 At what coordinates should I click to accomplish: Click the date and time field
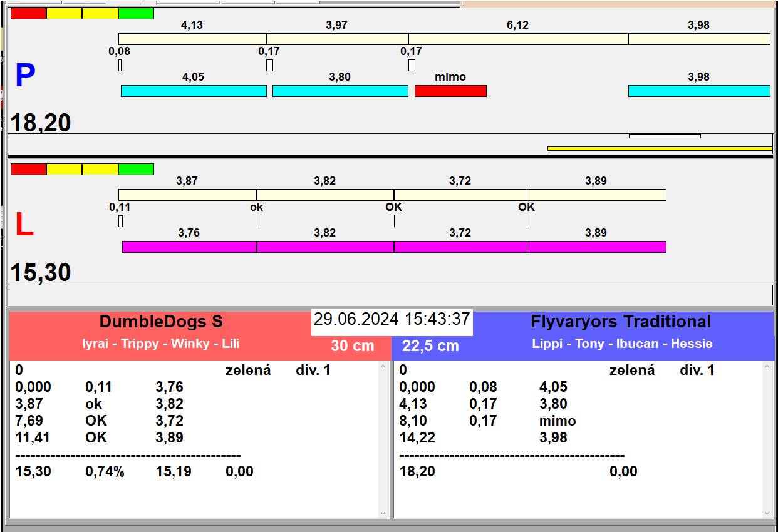(392, 319)
